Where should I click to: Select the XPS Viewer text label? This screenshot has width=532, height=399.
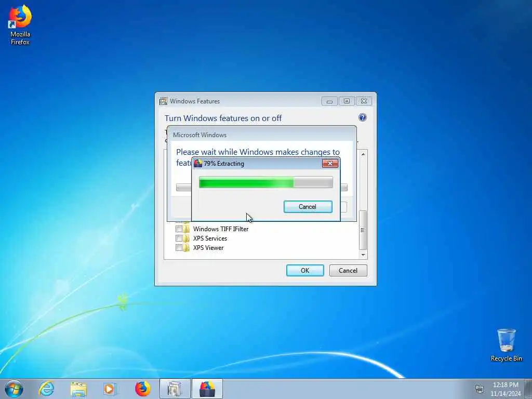pyautogui.click(x=208, y=248)
